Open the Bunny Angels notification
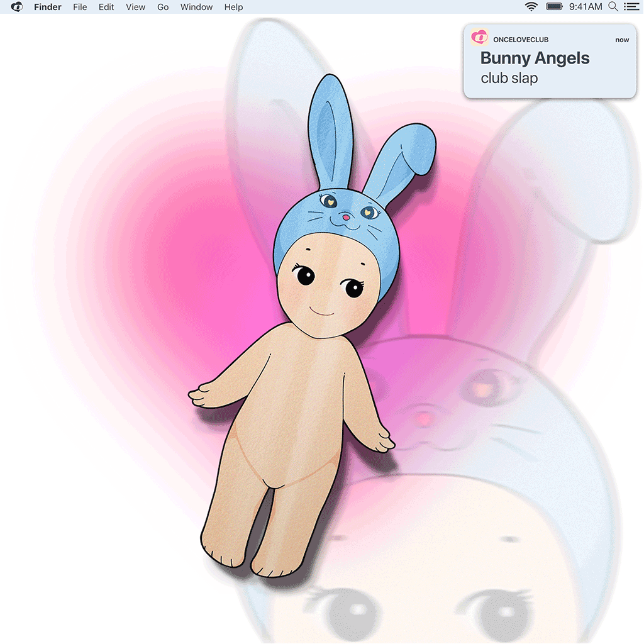The height and width of the screenshot is (644, 644). point(535,58)
